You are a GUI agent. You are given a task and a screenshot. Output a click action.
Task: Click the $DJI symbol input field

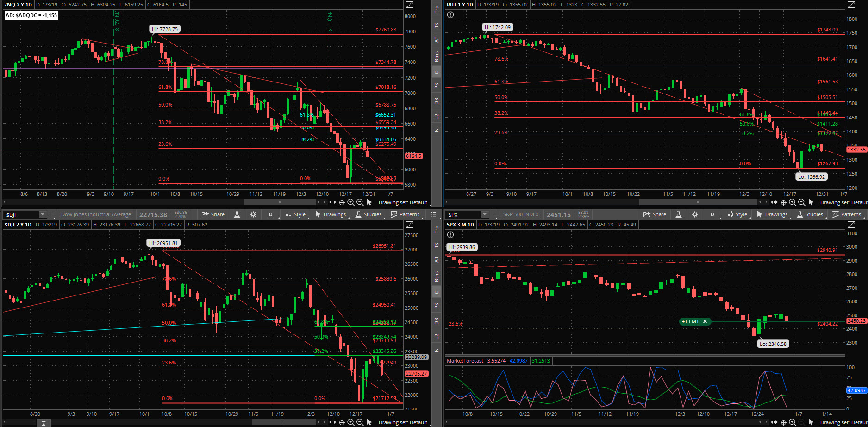click(x=21, y=214)
